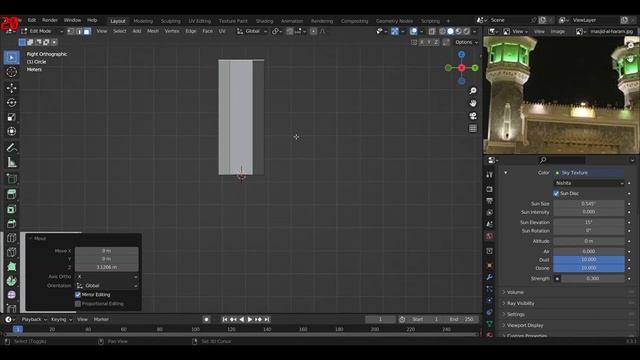Jump to the timeline start frame

[225, 320]
